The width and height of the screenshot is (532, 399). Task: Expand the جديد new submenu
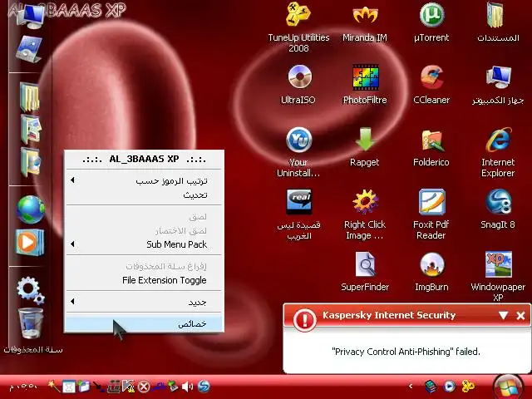144,302
